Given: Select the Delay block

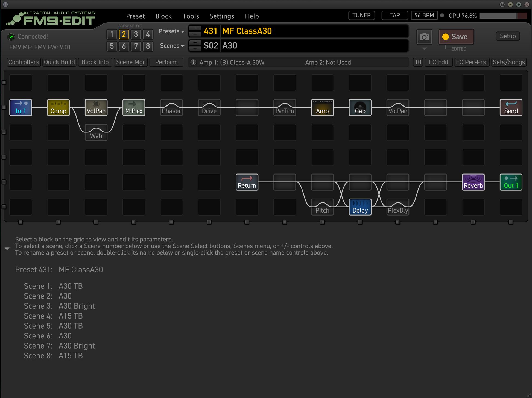Looking at the screenshot, I should point(360,207).
